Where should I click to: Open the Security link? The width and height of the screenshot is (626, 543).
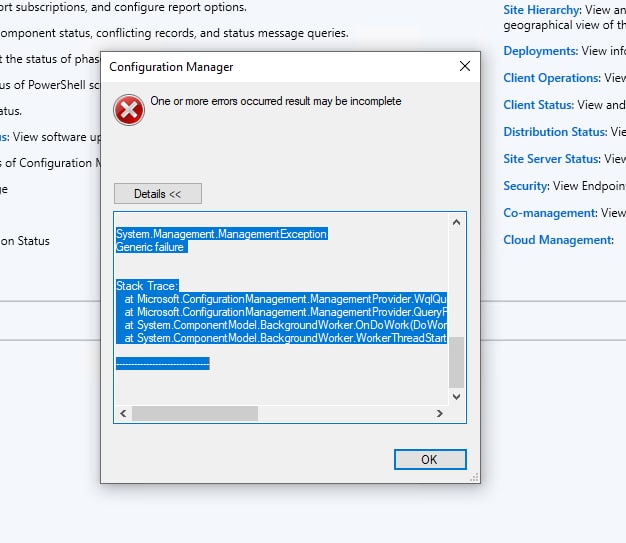pyautogui.click(x=525, y=186)
